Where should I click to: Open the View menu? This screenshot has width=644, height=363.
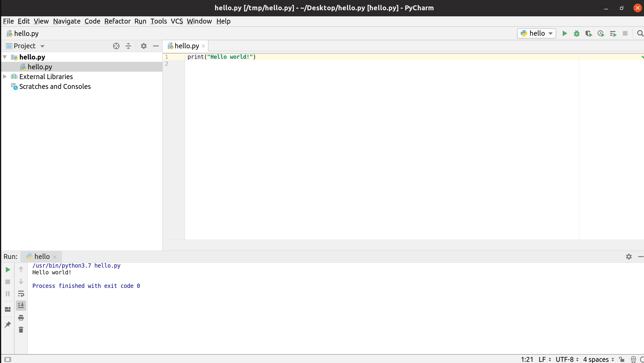point(41,21)
